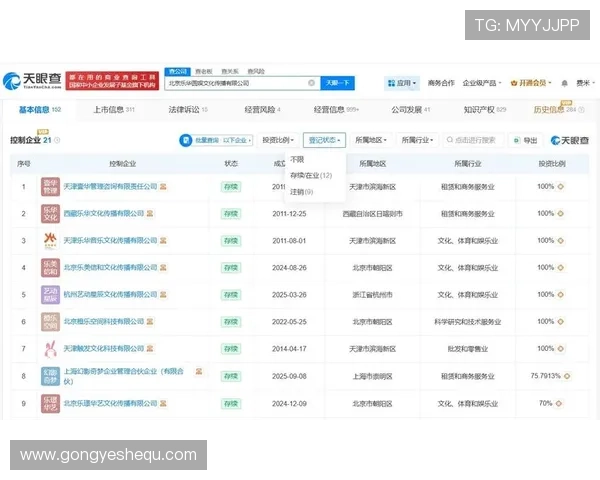Open the 上市信息 tab
The height and width of the screenshot is (480, 600).
pos(114,110)
